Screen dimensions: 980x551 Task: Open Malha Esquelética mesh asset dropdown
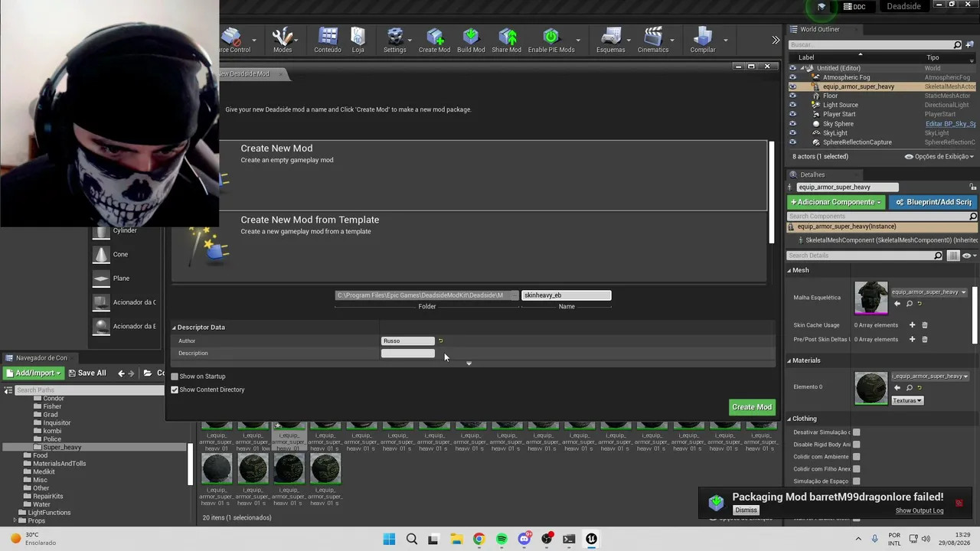pos(929,292)
